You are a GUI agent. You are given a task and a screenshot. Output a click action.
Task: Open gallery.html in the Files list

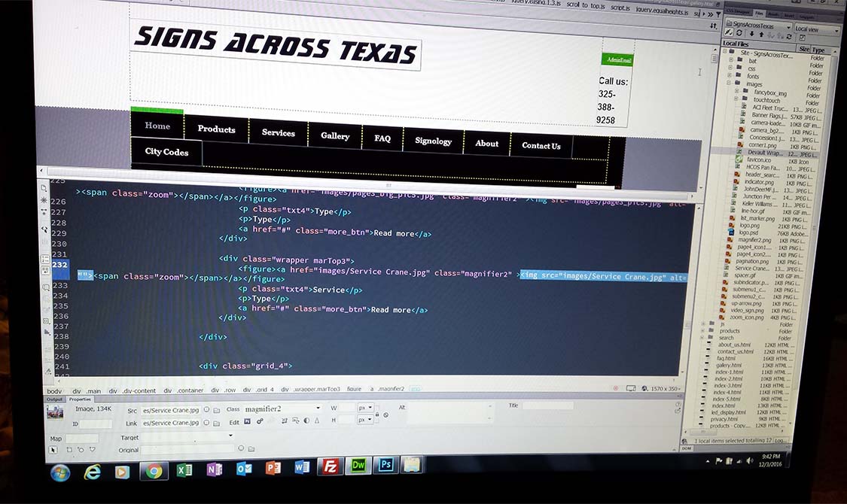pos(730,366)
